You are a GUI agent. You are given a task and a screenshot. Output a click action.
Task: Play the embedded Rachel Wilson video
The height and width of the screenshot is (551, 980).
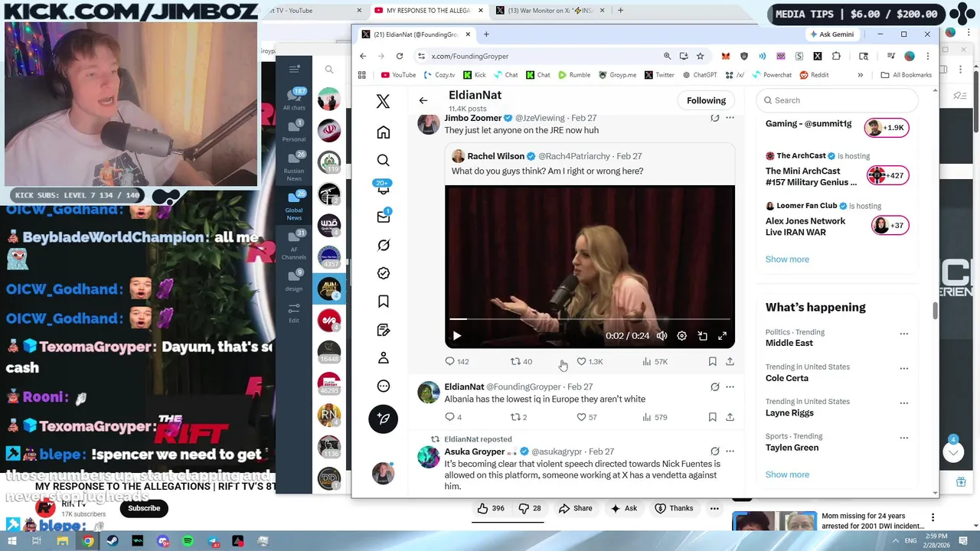tap(457, 336)
